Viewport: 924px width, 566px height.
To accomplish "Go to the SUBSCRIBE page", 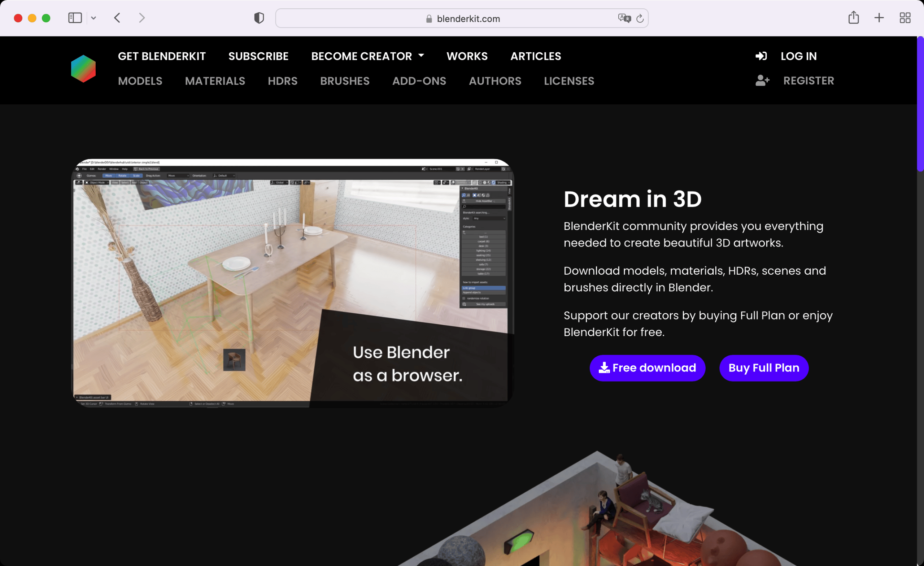I will click(x=258, y=56).
